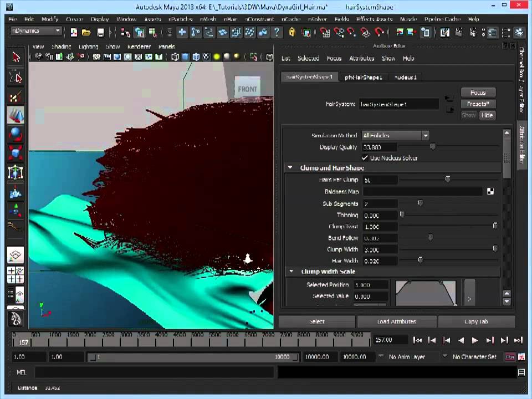
Task: Click the wireframe cube viewport icon
Action: point(175,57)
